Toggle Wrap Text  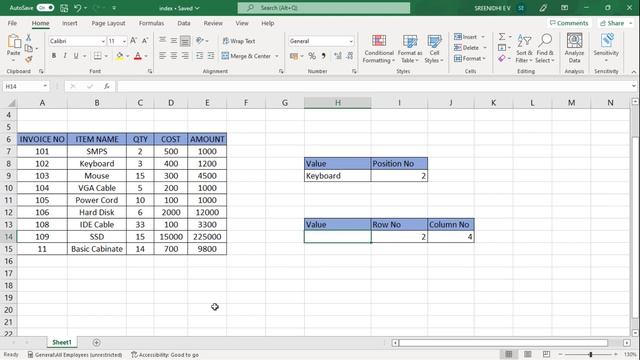pos(239,41)
